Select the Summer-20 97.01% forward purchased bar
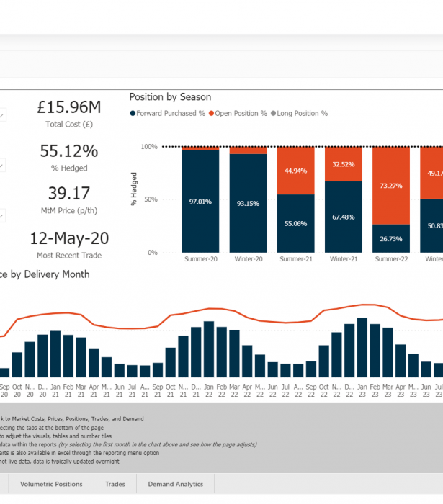Viewport: 443px width, 504px height. point(200,202)
